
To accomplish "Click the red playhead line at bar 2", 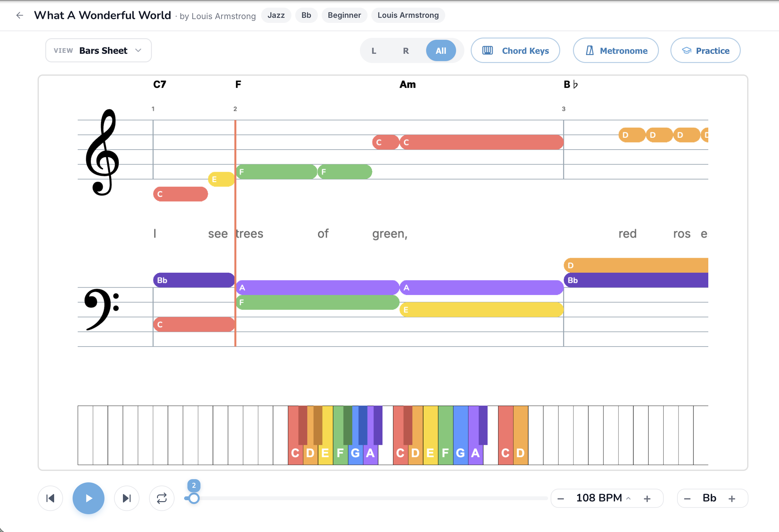I will pos(235,233).
